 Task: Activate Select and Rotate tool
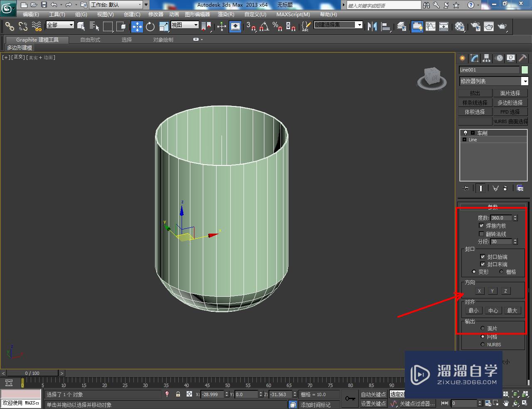tap(150, 27)
